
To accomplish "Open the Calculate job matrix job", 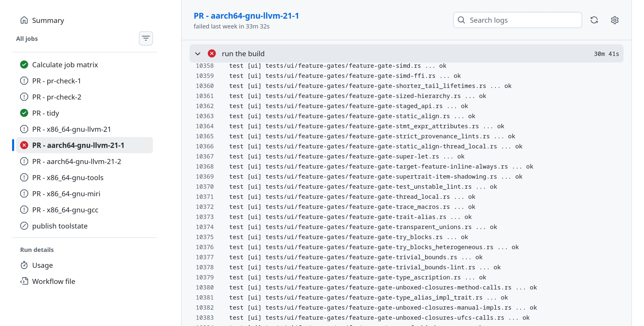I will (x=65, y=65).
